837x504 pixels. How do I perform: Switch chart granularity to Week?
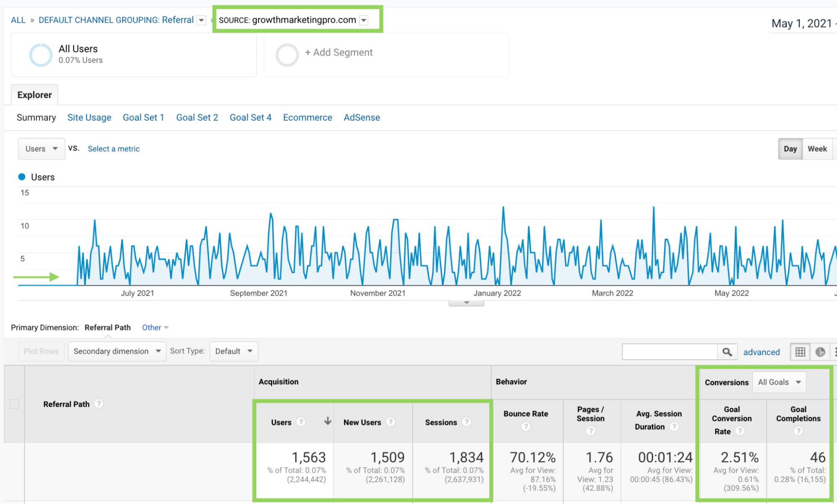point(817,149)
